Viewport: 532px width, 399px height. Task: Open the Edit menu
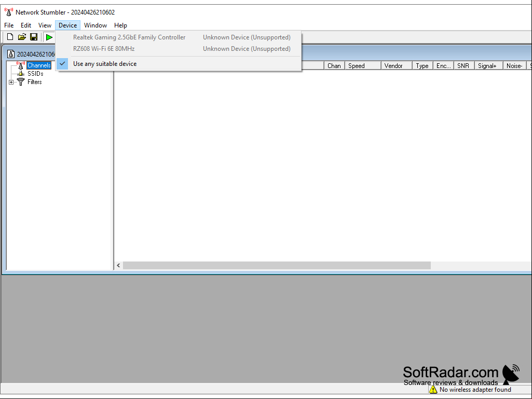click(x=26, y=25)
